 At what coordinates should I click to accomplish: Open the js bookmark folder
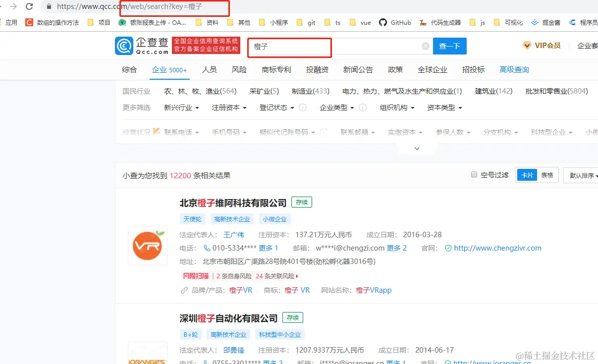point(477,22)
